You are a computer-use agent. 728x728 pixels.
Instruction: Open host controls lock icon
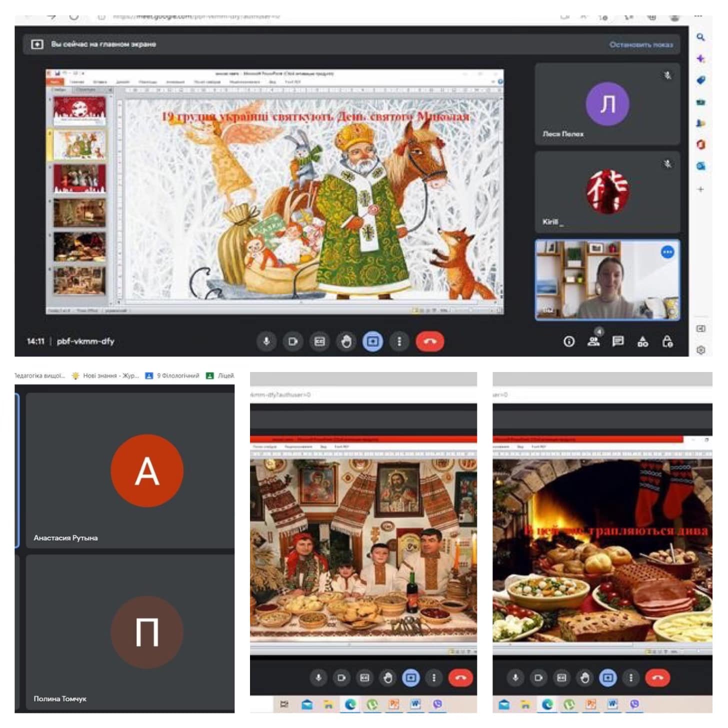click(x=667, y=341)
